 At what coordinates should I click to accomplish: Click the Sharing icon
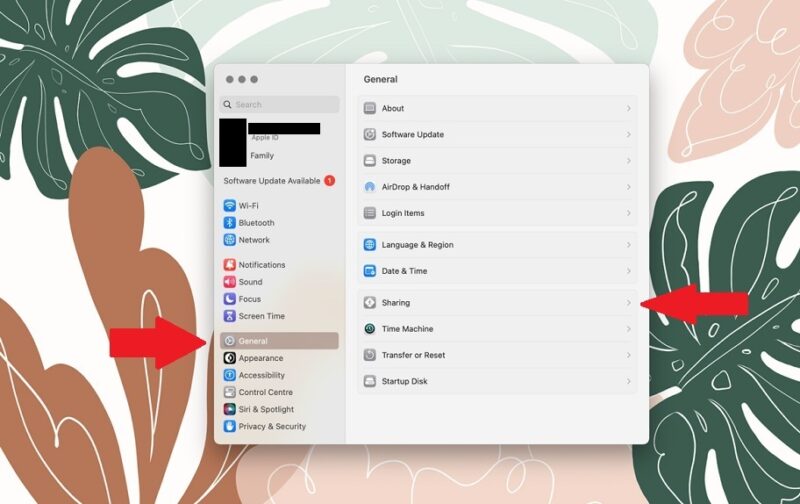370,303
